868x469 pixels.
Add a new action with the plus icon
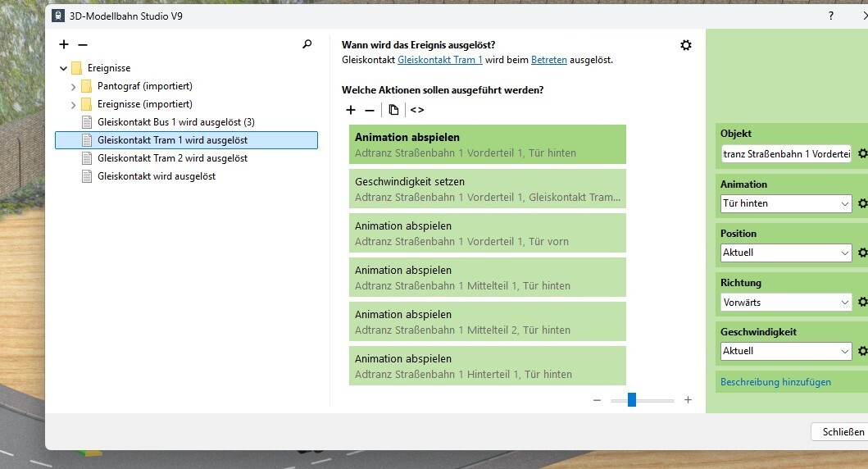tap(351, 110)
